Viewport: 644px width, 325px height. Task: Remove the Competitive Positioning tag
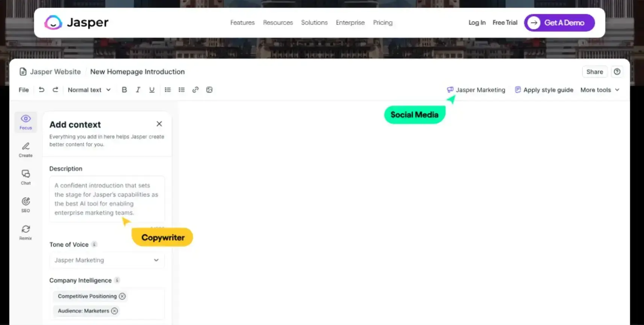tap(122, 296)
